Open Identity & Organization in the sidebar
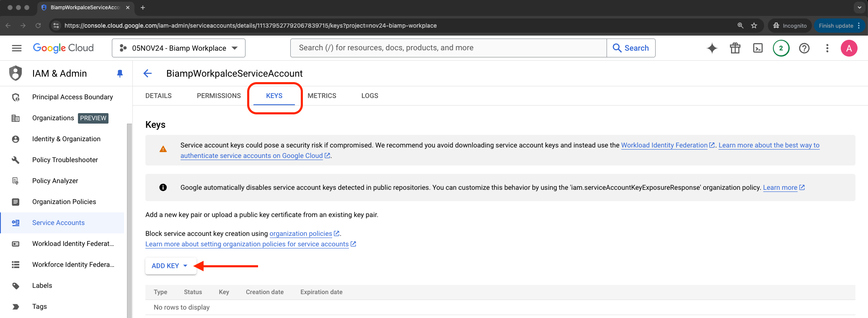868x318 pixels. pos(62,139)
